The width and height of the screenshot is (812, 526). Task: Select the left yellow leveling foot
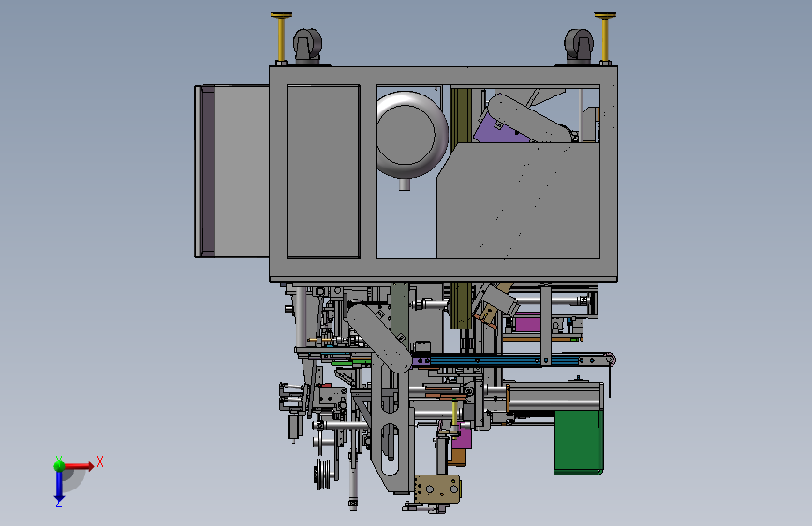(281, 37)
